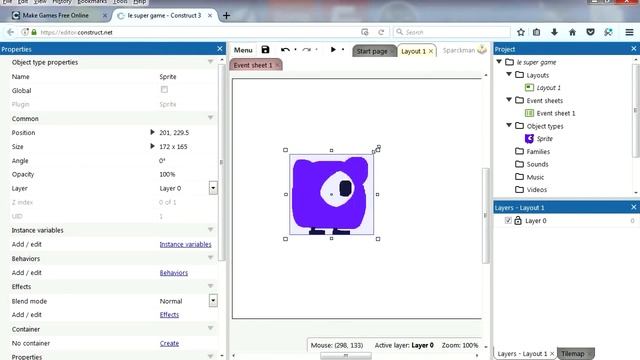Save the project using the floppy disk icon
Image resolution: width=640 pixels, height=360 pixels.
pos(265,50)
